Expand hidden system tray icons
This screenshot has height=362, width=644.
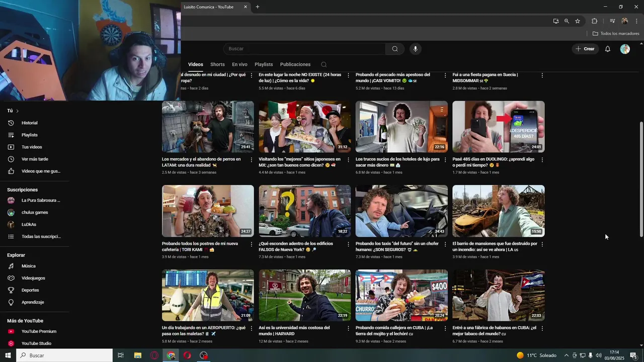(x=566, y=355)
